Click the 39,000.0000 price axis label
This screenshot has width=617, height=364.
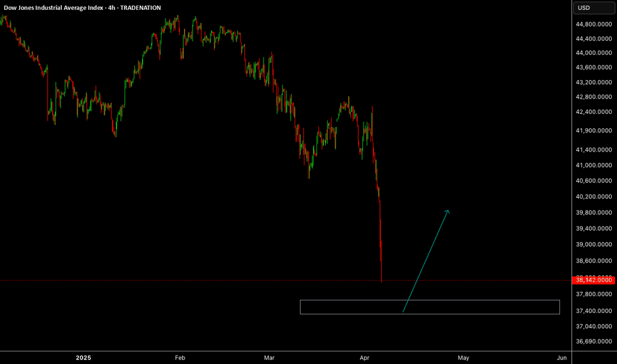coord(594,244)
